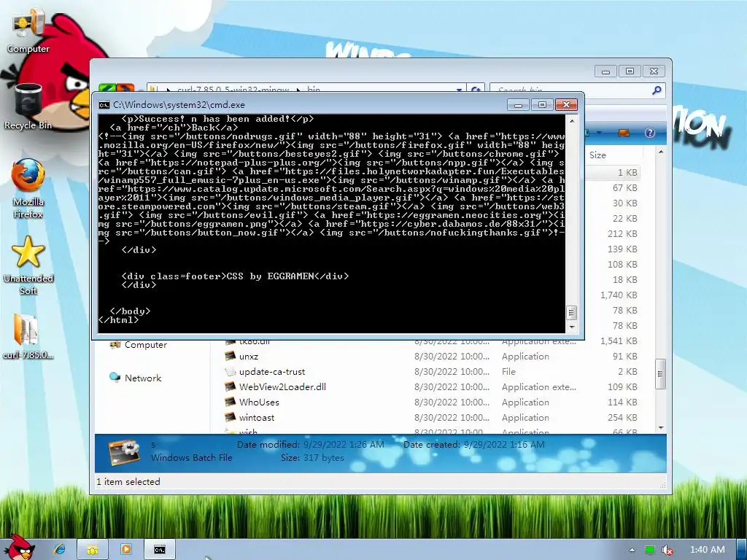This screenshot has width=747, height=560.
Task: Select the update-ca-trust file
Action: point(272,371)
